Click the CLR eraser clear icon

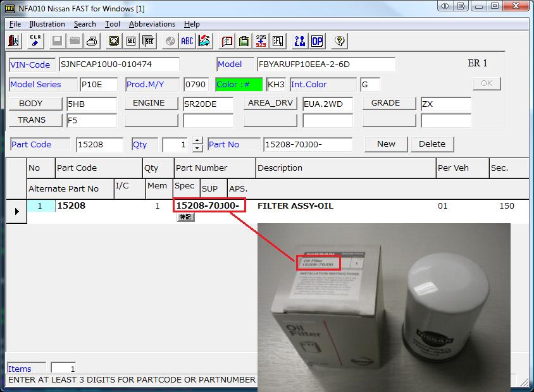click(x=35, y=41)
